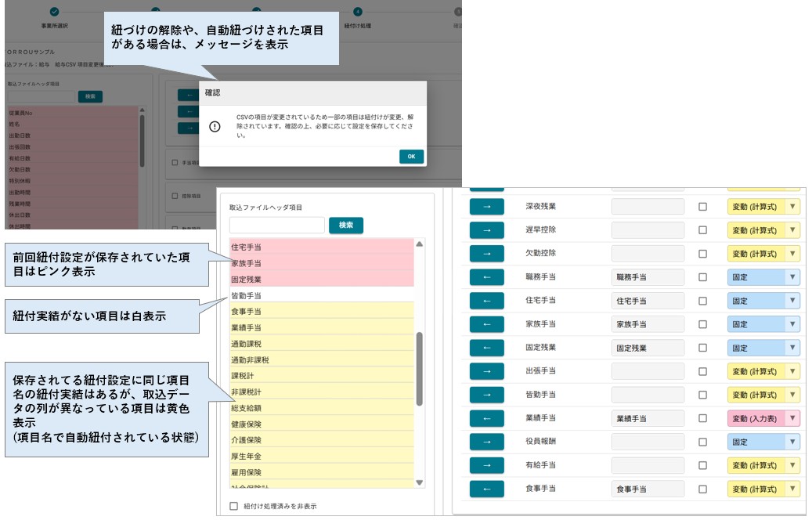Select 介護保険 in header list

(x=322, y=440)
